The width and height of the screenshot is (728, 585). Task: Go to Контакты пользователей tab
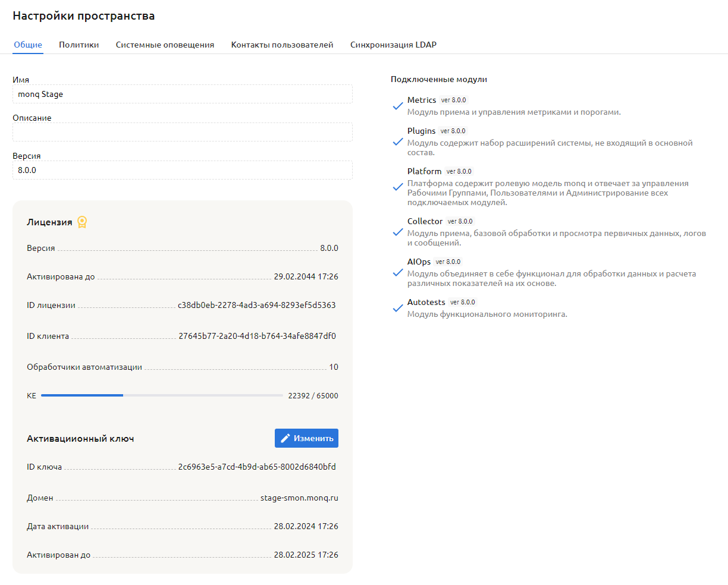(282, 45)
